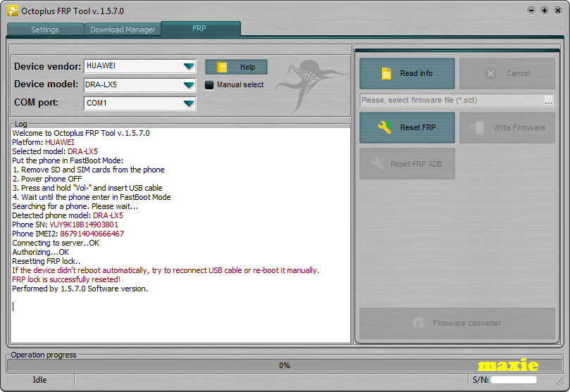Click 'Press and hold Vol-' log line
Image resolution: width=570 pixels, height=392 pixels.
pyautogui.click(x=87, y=188)
